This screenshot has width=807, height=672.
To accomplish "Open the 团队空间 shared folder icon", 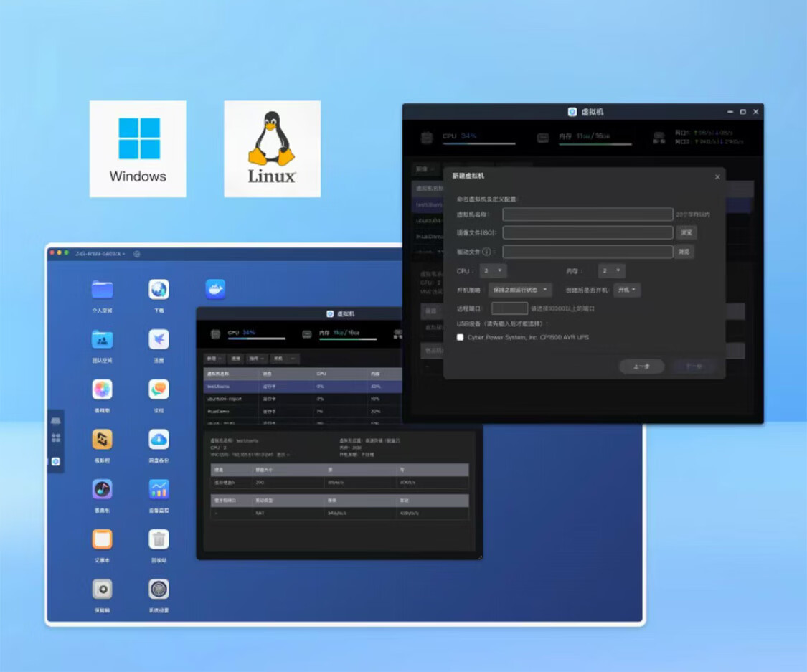I will pyautogui.click(x=103, y=339).
